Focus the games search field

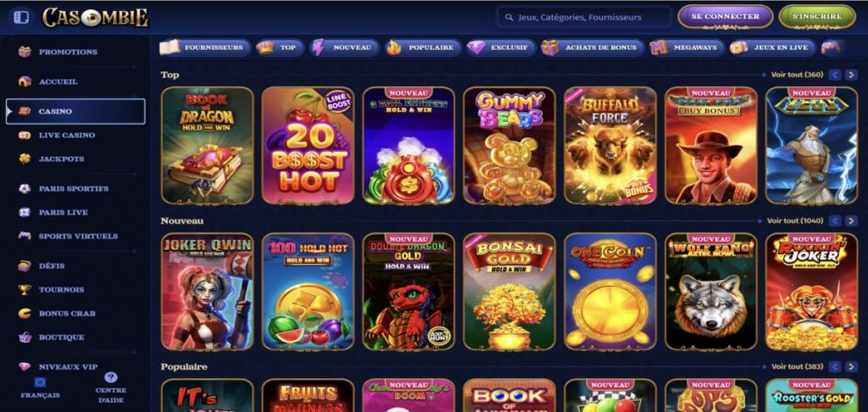pyautogui.click(x=584, y=17)
